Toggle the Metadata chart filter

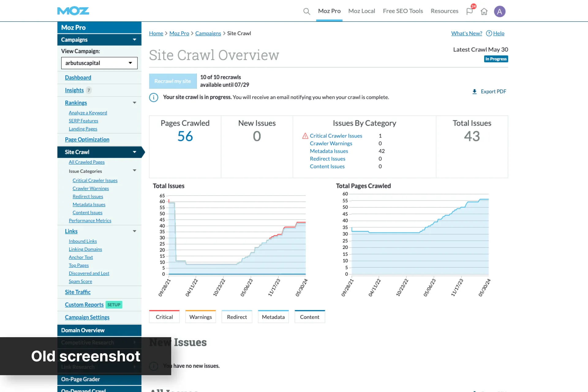click(273, 317)
